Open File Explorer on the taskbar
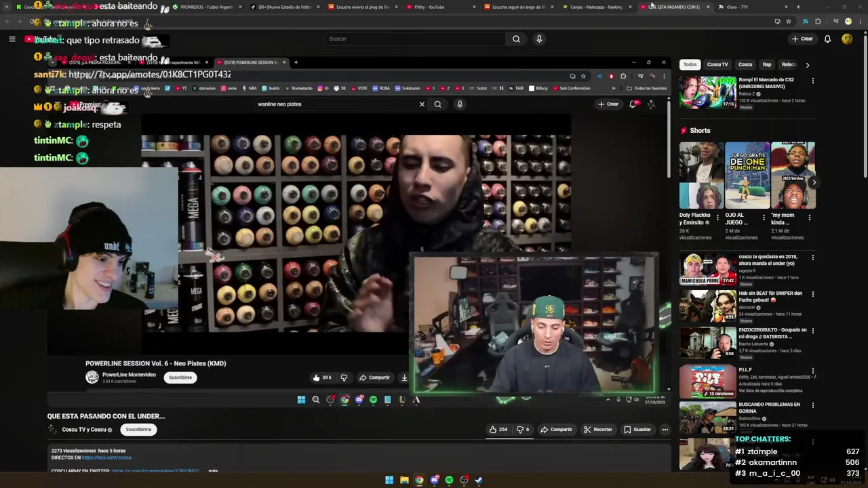Screen dimensions: 868x488 coord(404,480)
